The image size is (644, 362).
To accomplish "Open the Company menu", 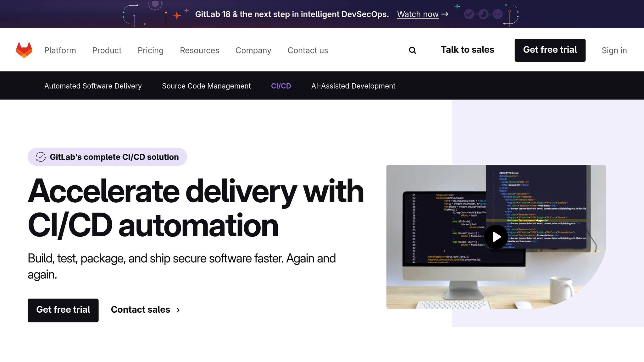I will 253,50.
